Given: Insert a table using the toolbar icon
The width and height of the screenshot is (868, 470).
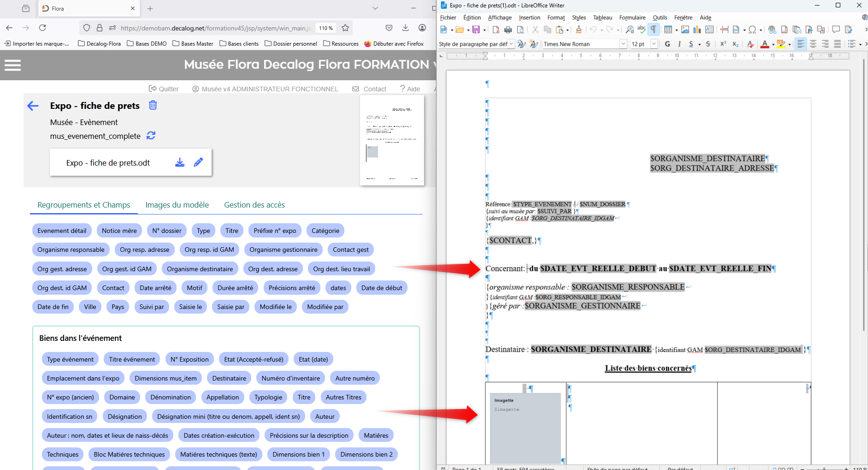Looking at the screenshot, I should tap(667, 30).
